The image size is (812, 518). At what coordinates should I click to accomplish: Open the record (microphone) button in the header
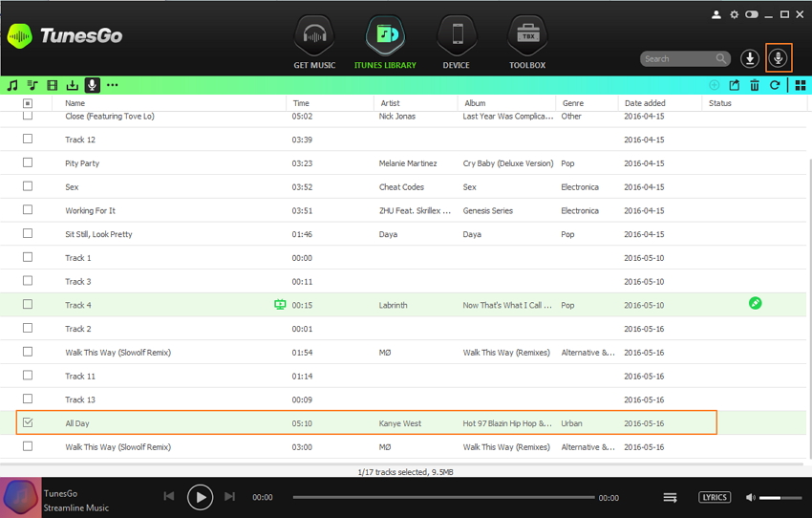tap(778, 58)
